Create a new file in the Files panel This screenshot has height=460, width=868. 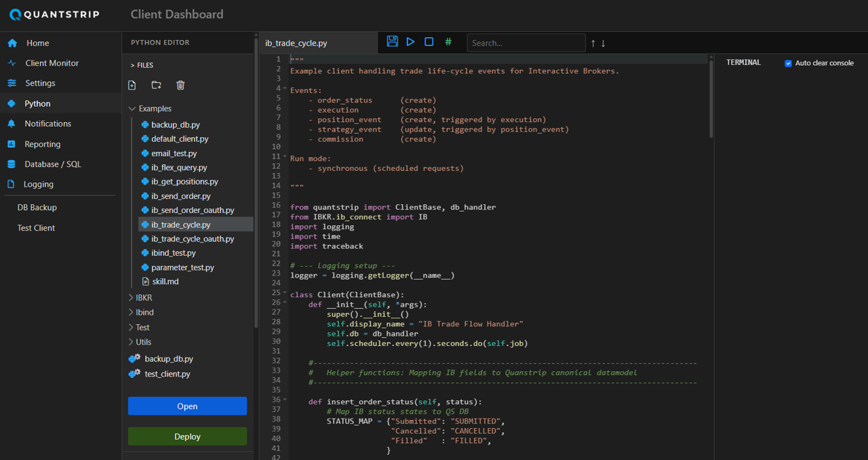pyautogui.click(x=132, y=84)
